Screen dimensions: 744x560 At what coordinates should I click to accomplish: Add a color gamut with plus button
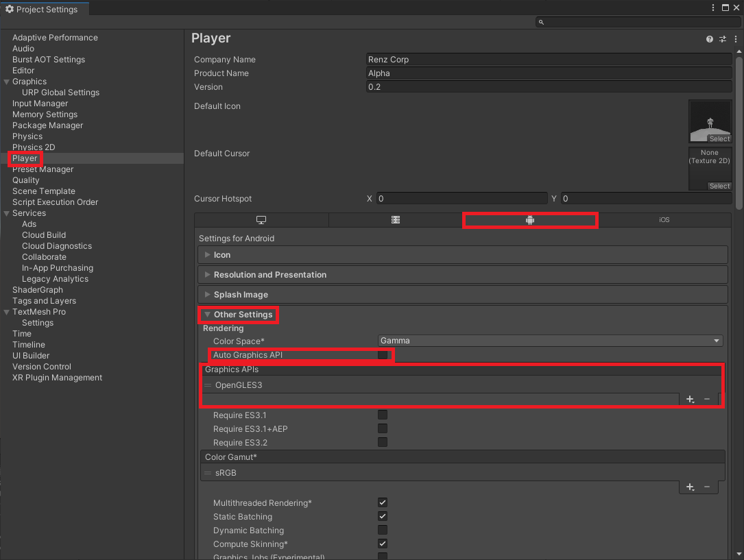(x=691, y=487)
